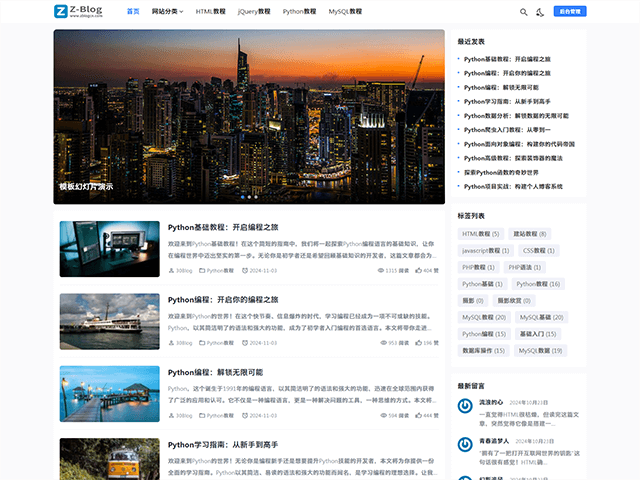The width and height of the screenshot is (640, 480).
Task: Click author icon of Python基础教程 article
Action: click(171, 271)
